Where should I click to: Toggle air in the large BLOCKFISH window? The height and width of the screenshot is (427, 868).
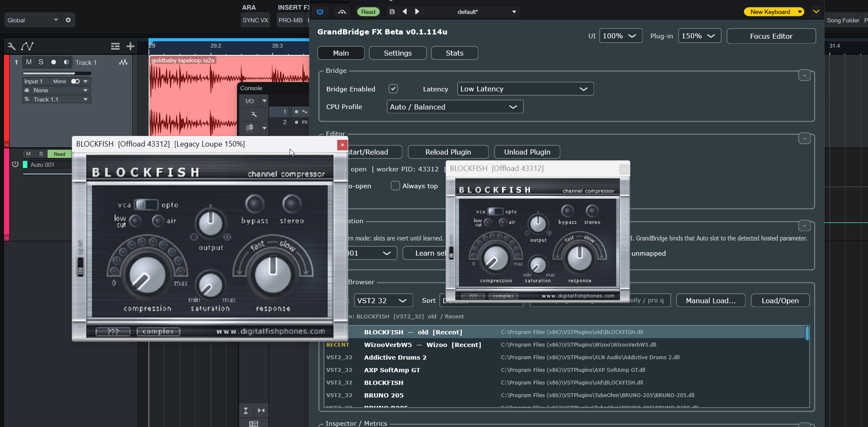pos(157,220)
